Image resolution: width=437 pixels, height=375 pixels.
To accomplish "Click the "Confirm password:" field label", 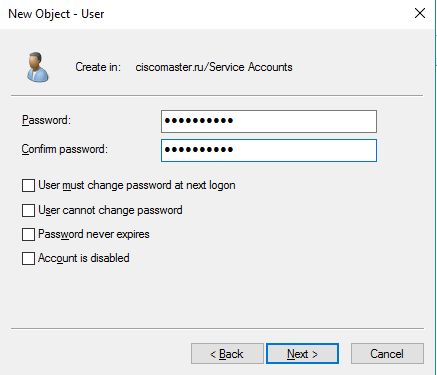I will (x=65, y=149).
